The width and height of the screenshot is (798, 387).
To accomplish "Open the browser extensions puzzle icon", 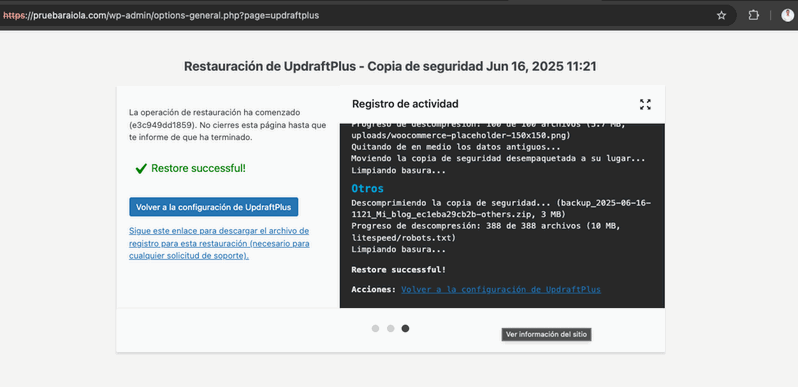I will tap(754, 15).
